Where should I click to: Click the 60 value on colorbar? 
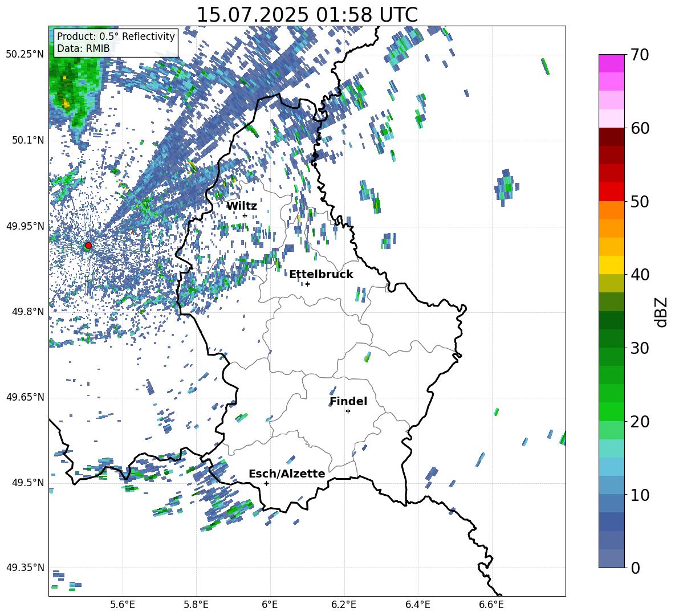pyautogui.click(x=640, y=128)
